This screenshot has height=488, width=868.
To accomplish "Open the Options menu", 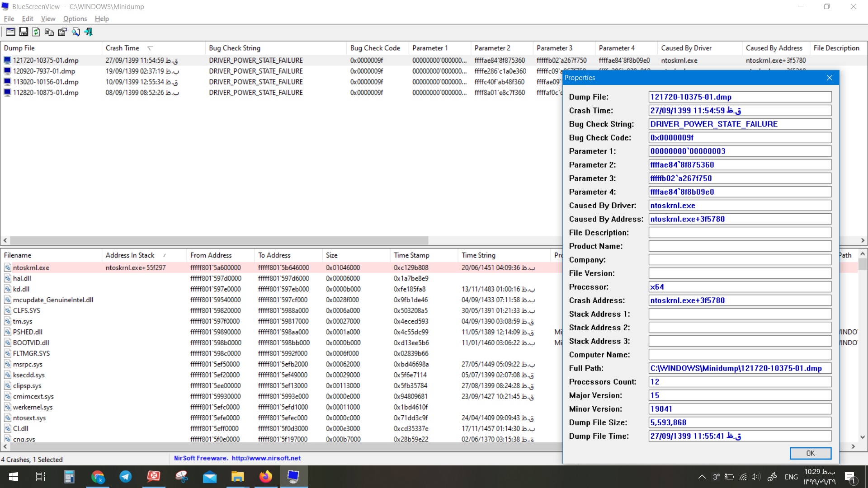I will point(75,19).
